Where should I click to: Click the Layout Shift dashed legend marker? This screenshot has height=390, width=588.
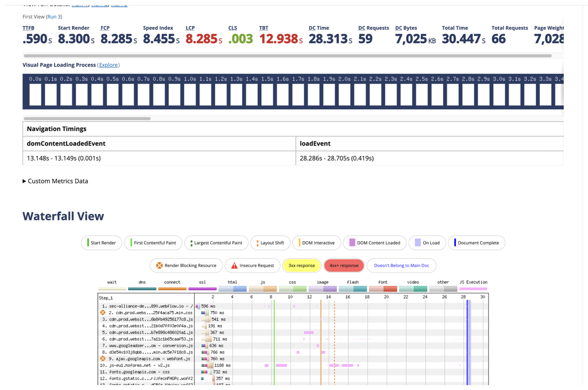point(258,243)
